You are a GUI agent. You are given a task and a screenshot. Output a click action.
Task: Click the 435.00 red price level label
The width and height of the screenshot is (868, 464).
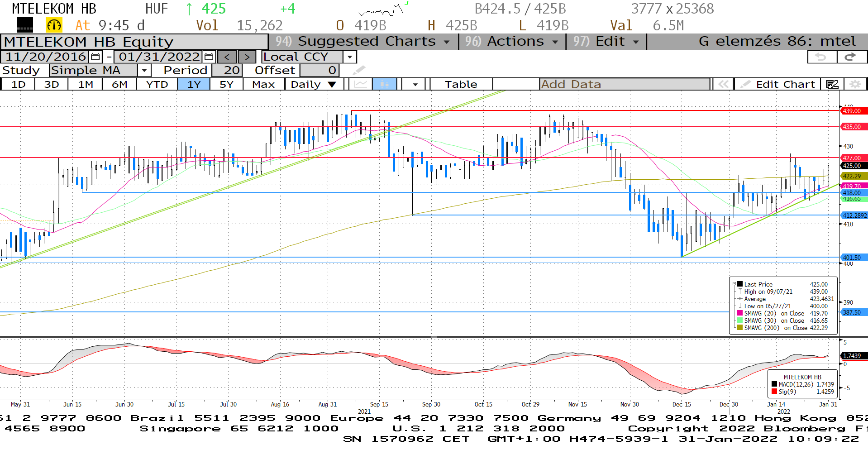point(854,127)
